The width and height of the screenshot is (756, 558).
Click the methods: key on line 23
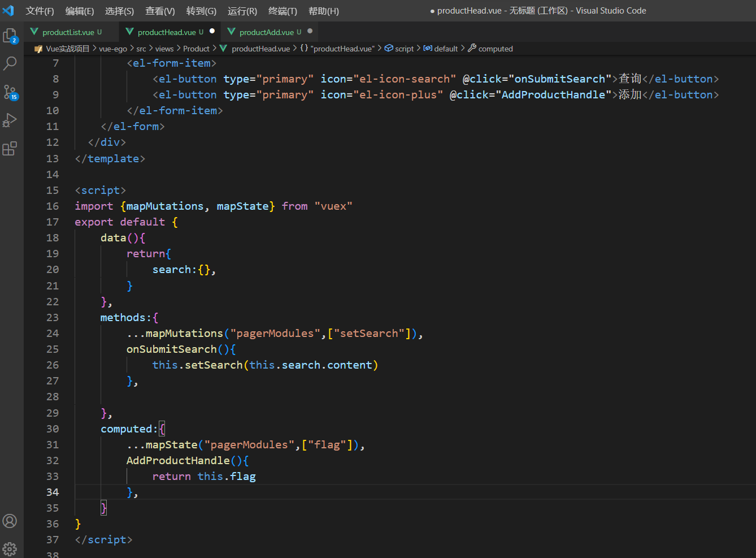click(126, 318)
